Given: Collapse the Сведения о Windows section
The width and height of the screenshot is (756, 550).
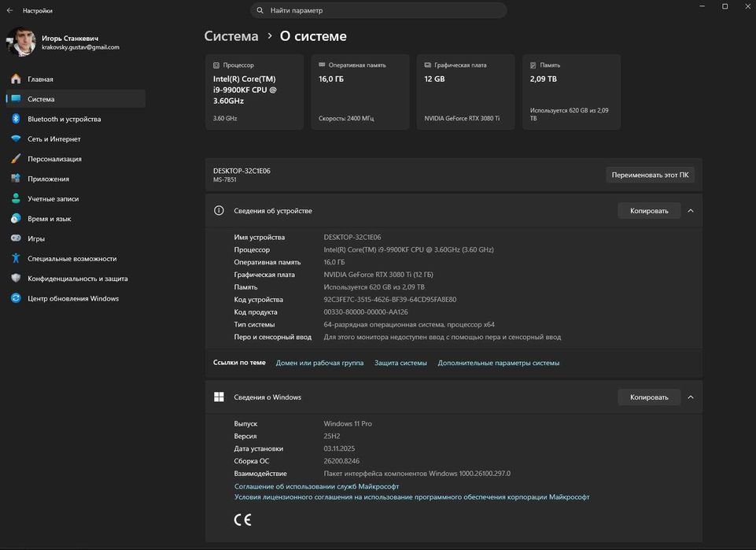Looking at the screenshot, I should (691, 397).
